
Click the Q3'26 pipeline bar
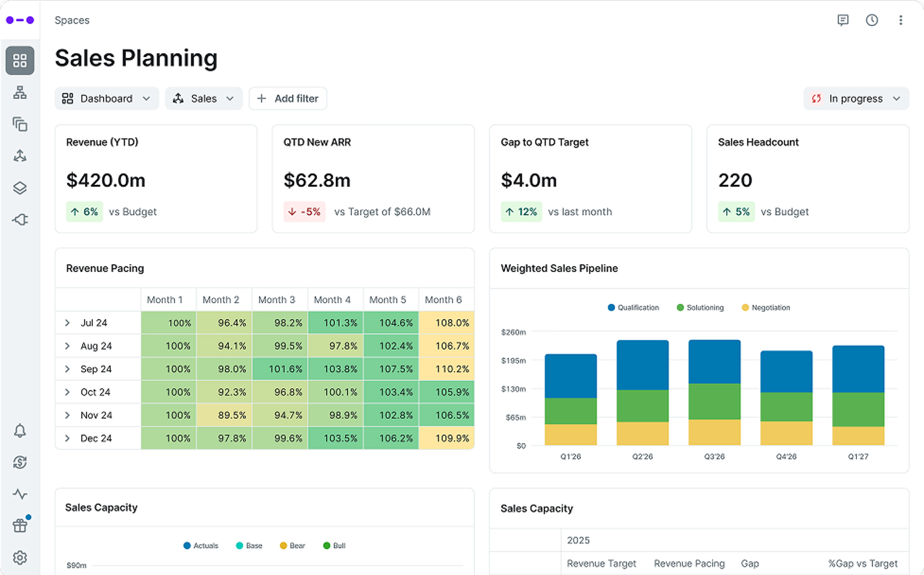pyautogui.click(x=714, y=392)
